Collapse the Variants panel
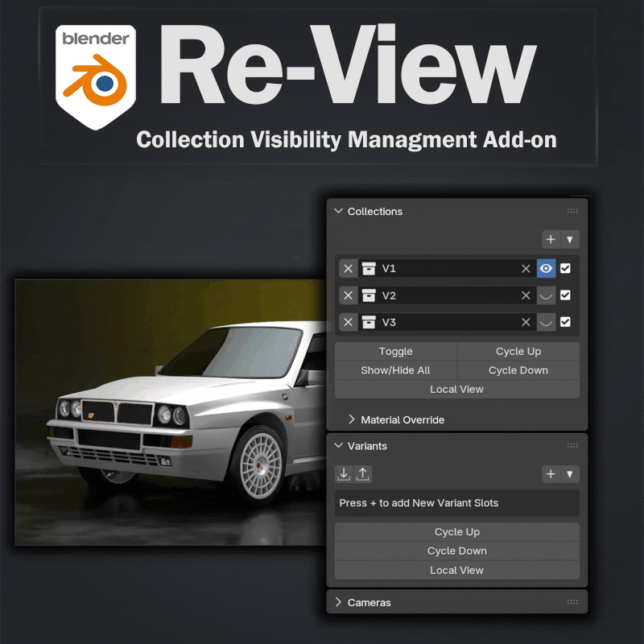Viewport: 644px width, 644px height. click(338, 446)
